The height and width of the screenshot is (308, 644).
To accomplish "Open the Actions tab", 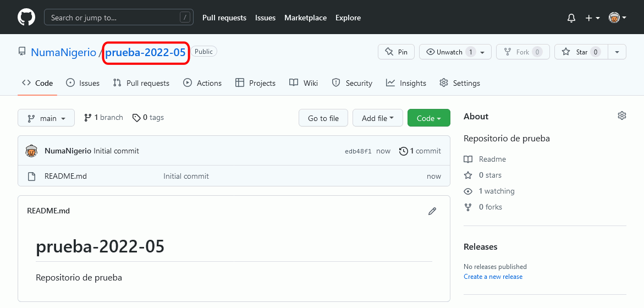I will click(x=202, y=83).
